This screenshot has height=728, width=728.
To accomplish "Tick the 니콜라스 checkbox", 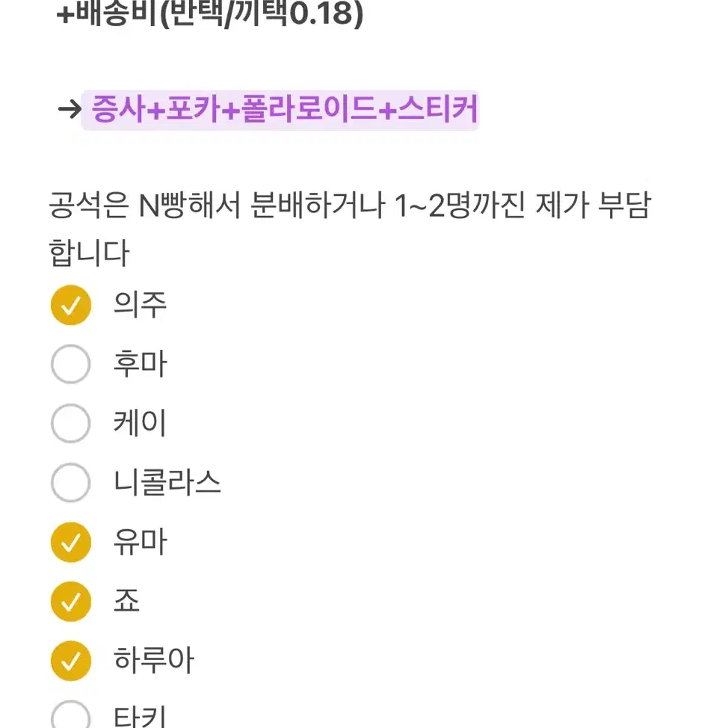I will (x=70, y=483).
